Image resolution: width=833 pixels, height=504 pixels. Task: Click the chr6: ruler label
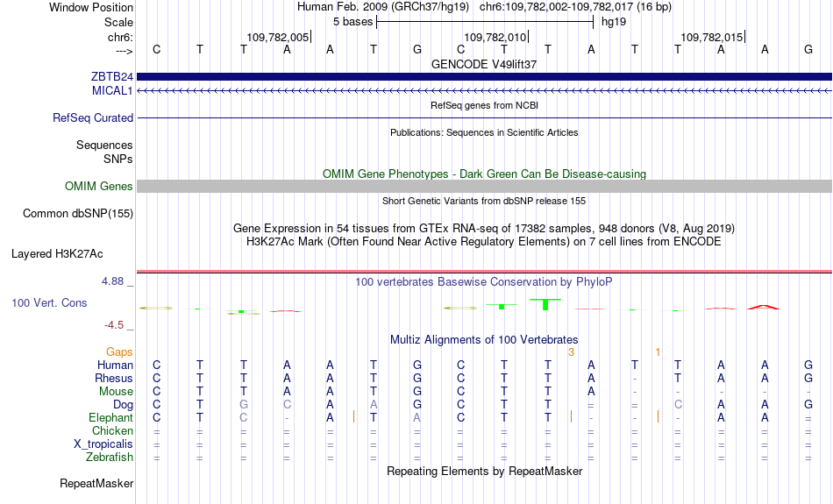[x=121, y=37]
